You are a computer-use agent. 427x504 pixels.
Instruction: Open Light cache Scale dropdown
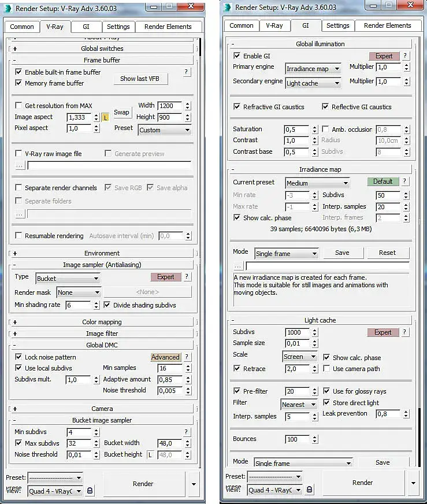tap(300, 357)
